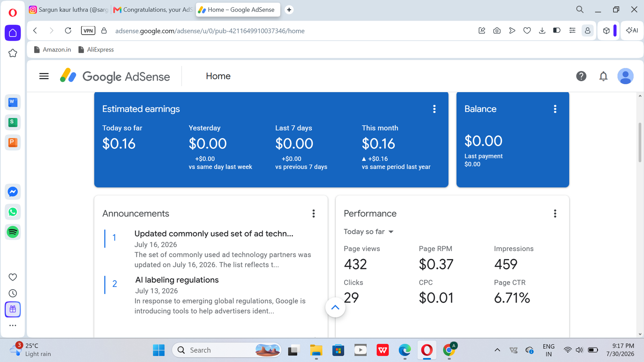
Task: Open Balance card three-dot menu
Action: (x=555, y=109)
